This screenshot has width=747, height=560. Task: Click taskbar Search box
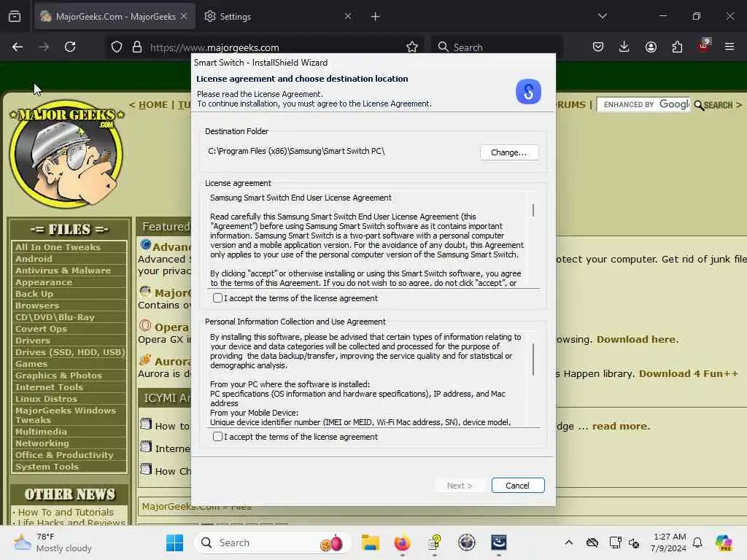273,542
